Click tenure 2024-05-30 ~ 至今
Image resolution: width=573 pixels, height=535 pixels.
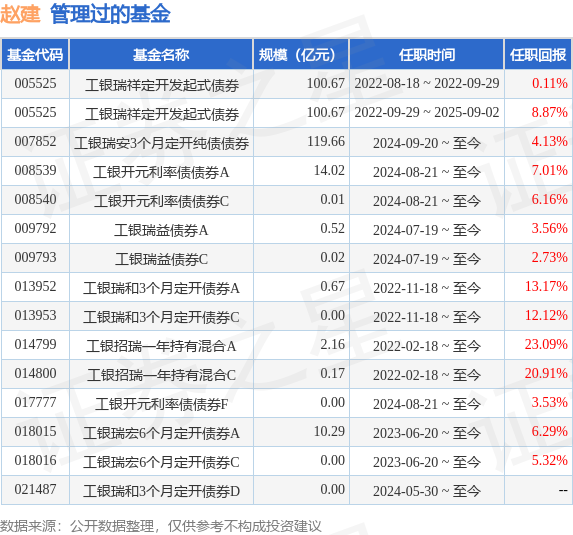(x=427, y=491)
